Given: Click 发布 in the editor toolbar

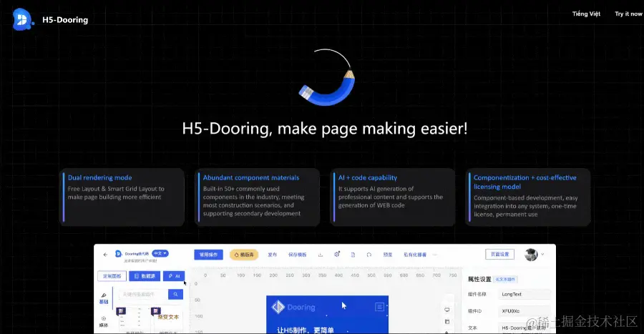Looking at the screenshot, I should [273, 255].
